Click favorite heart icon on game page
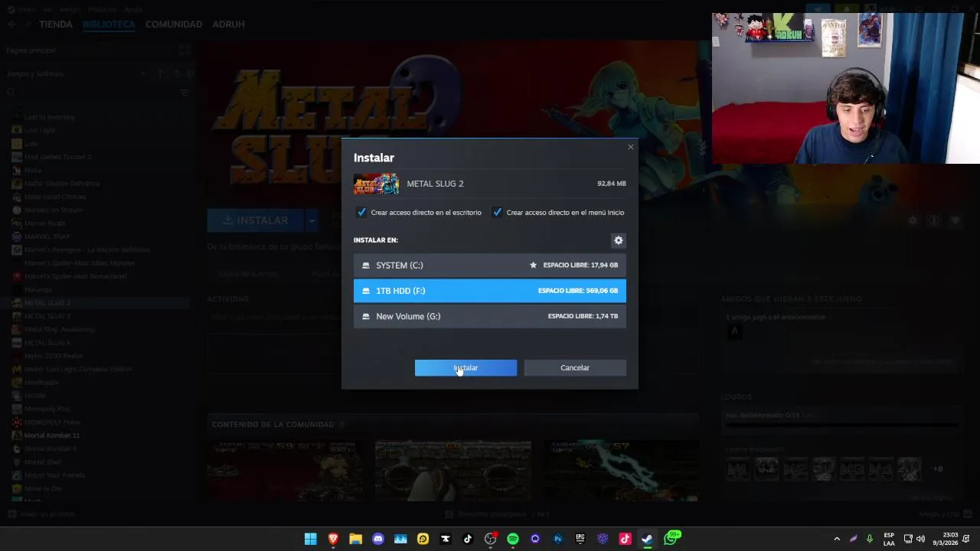980x551 pixels. point(955,220)
